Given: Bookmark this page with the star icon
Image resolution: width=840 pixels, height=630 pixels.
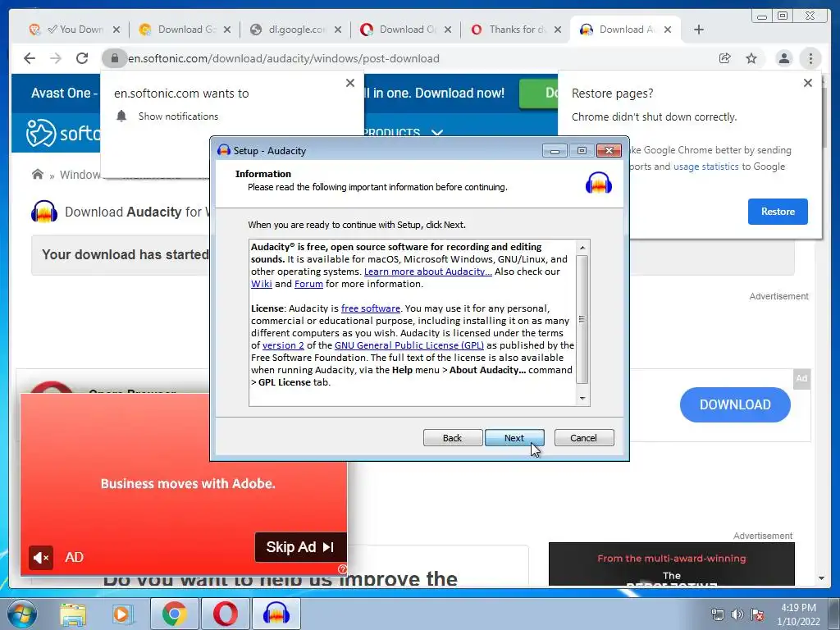Looking at the screenshot, I should (751, 58).
